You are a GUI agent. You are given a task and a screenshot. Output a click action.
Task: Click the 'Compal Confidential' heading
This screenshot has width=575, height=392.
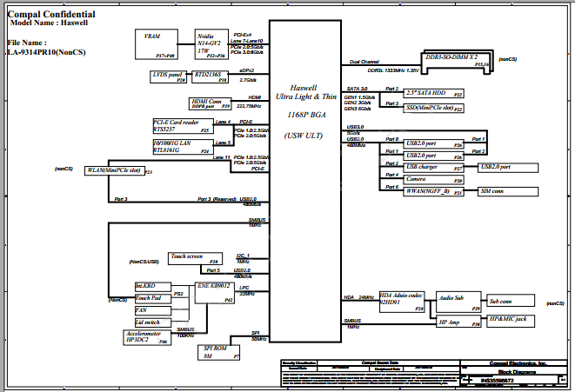click(51, 14)
